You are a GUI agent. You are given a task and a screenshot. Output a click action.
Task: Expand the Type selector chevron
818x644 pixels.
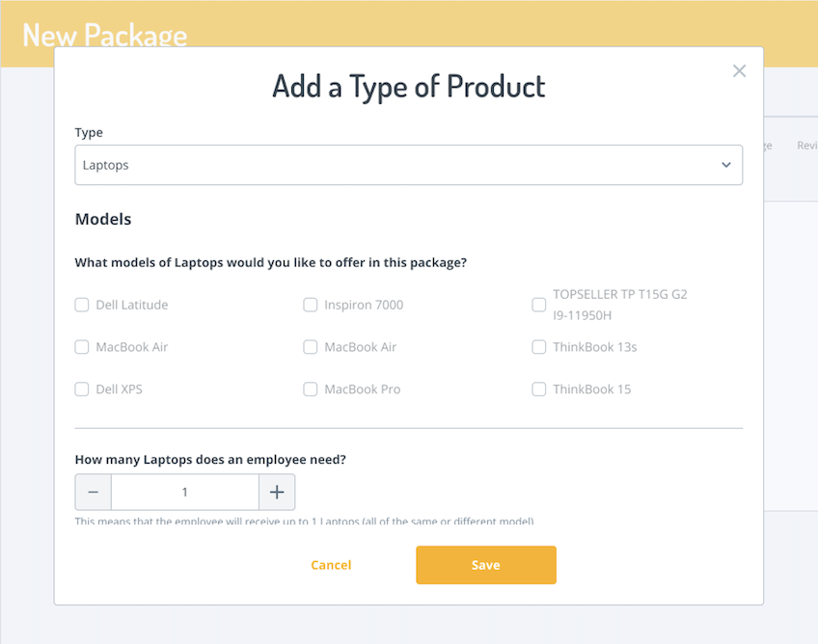pyautogui.click(x=726, y=165)
